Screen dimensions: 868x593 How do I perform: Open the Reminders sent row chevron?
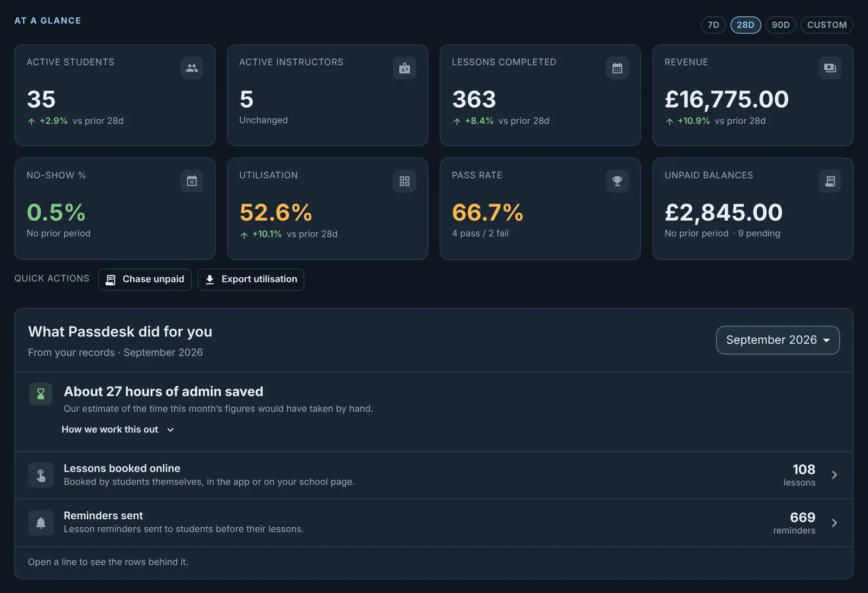click(x=834, y=523)
